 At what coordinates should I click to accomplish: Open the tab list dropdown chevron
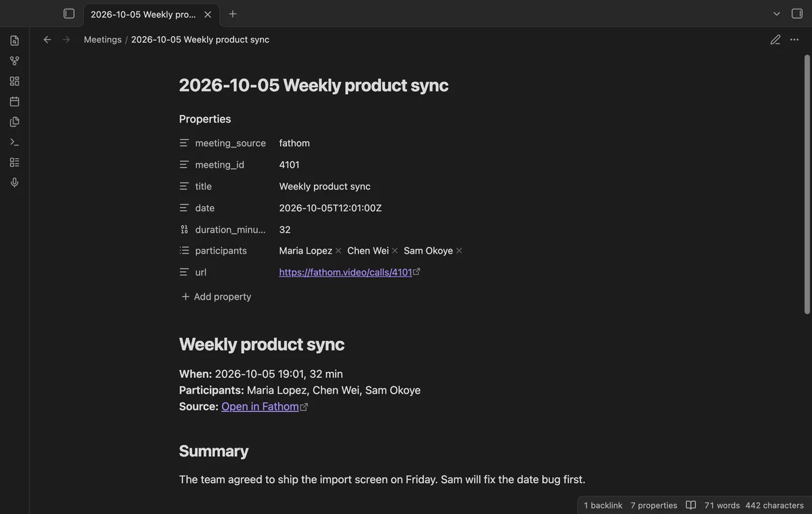pyautogui.click(x=777, y=14)
